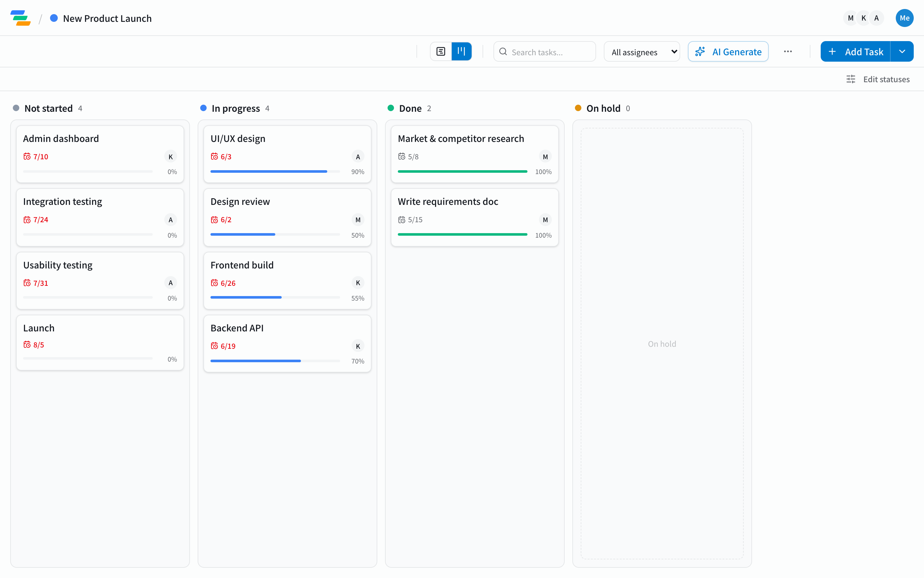
Task: Open the Integration testing task
Action: click(100, 217)
